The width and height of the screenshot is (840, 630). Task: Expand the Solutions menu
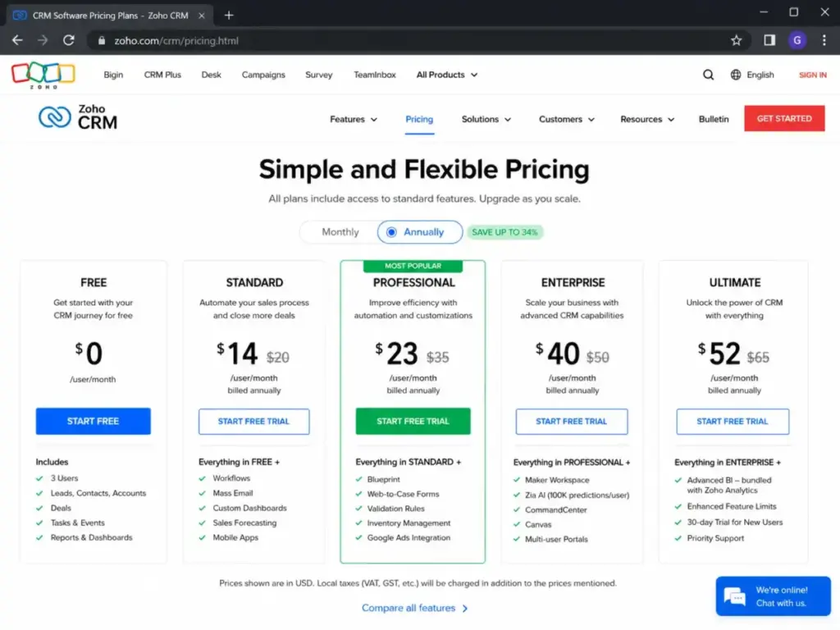click(486, 119)
